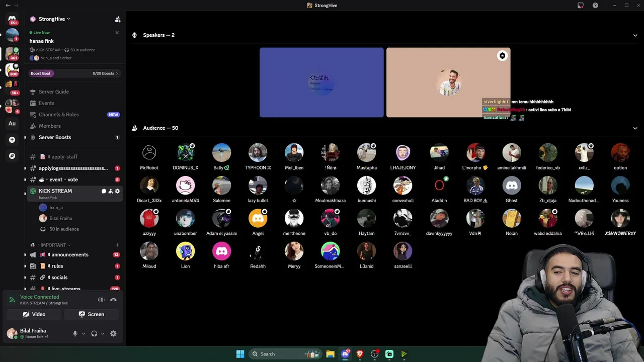Open Windows Start button

pos(240,354)
